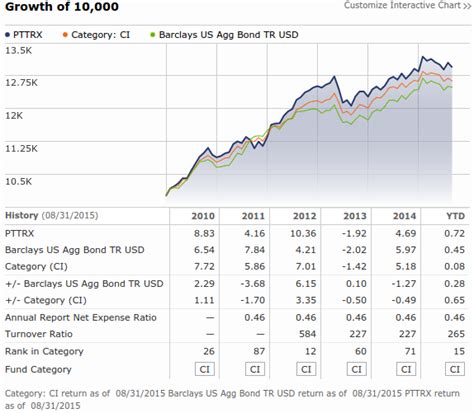Click the CI fund category box for YTD
Image resolution: width=474 pixels, height=413 pixels.
[455, 369]
